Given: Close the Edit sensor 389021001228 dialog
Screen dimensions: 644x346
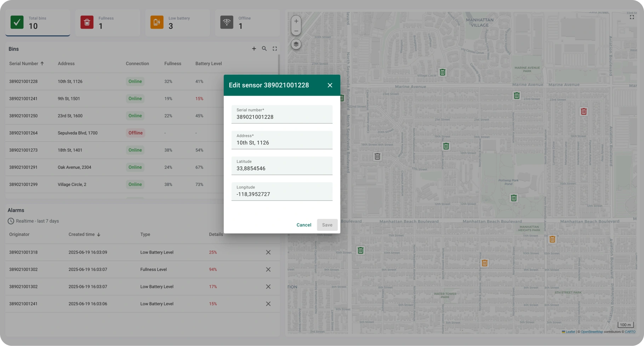Looking at the screenshot, I should [330, 85].
